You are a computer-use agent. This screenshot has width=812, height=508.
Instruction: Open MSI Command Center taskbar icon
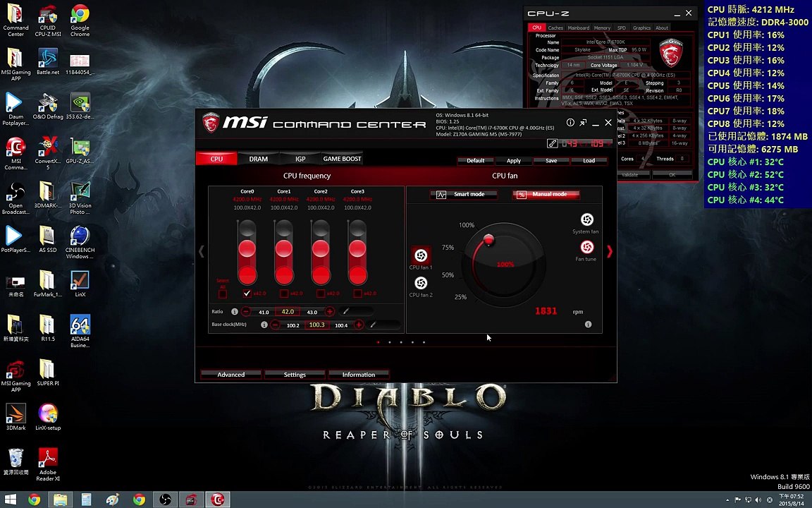tap(218, 500)
